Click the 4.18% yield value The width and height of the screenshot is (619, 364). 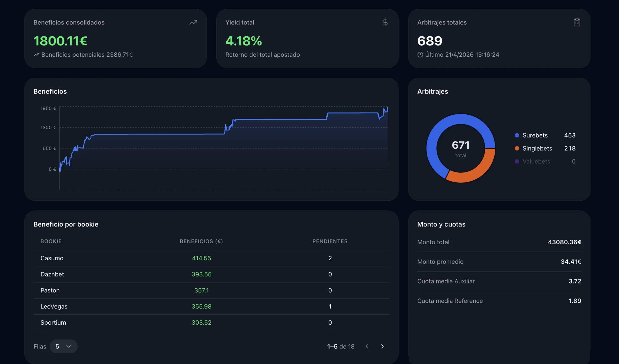tap(244, 41)
